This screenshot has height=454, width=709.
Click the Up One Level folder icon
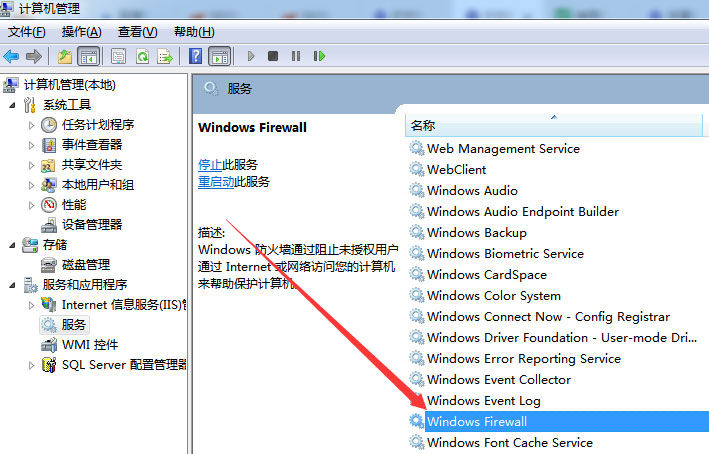point(65,56)
